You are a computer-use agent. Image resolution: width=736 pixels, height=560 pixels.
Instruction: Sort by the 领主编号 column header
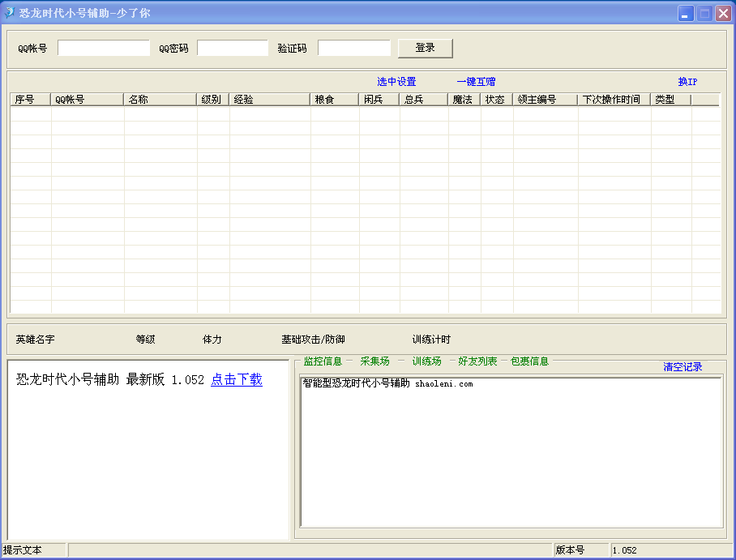546,100
